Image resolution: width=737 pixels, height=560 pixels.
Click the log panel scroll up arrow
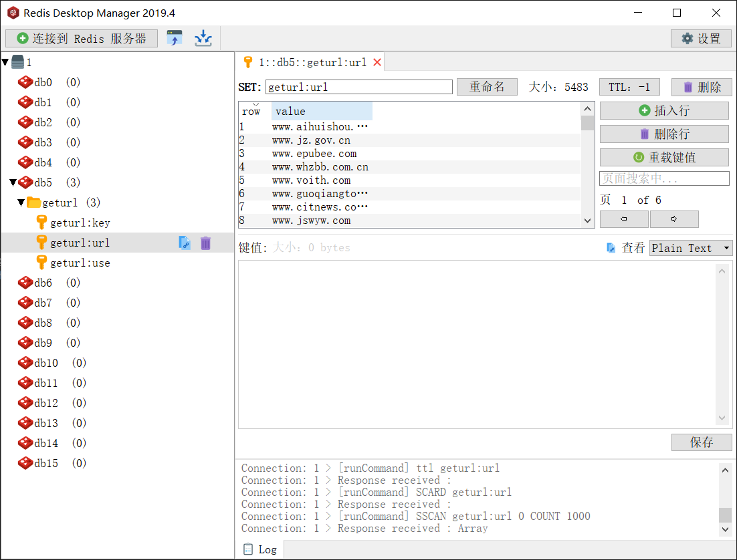(725, 470)
